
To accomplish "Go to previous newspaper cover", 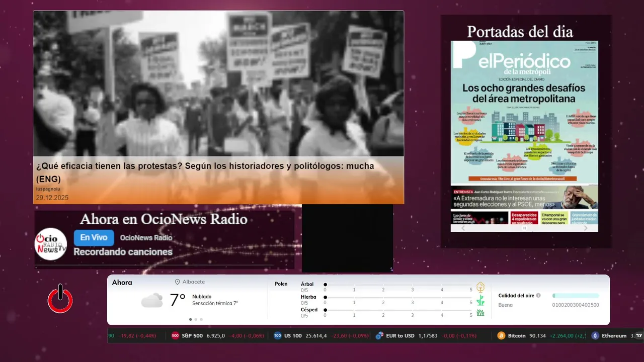I will click(464, 228).
